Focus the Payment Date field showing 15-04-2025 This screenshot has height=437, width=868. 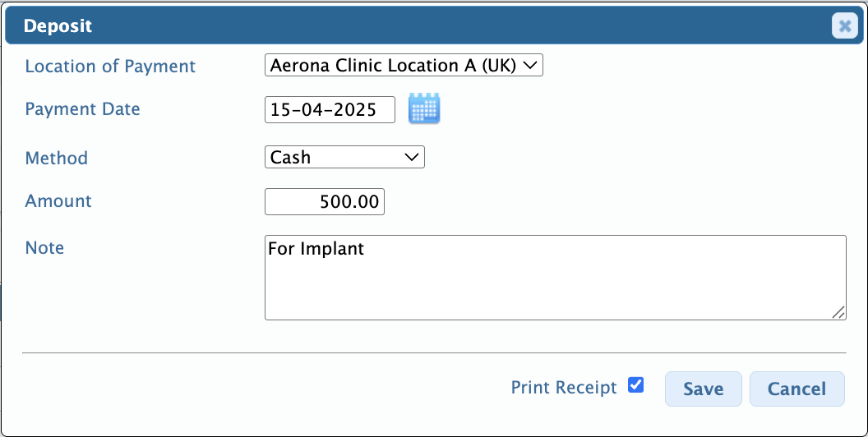pos(330,109)
